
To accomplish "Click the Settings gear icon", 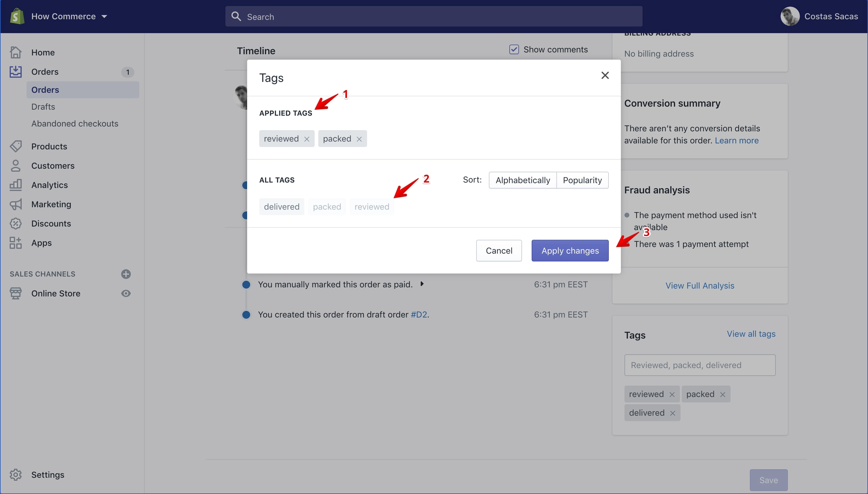I will [x=16, y=475].
